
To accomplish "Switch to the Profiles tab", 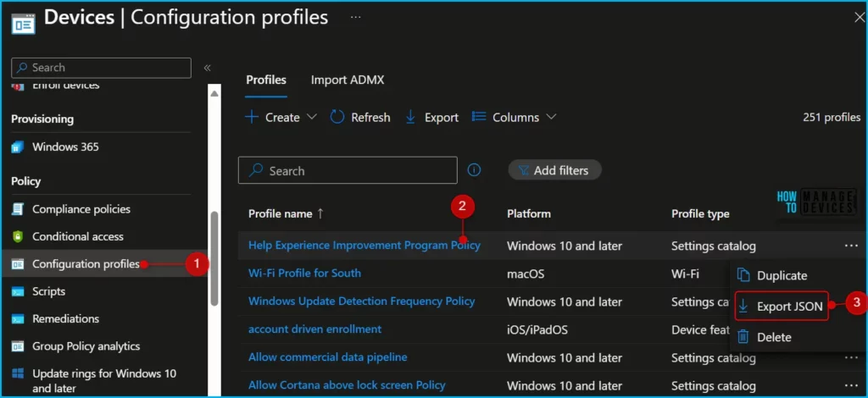I will point(266,80).
